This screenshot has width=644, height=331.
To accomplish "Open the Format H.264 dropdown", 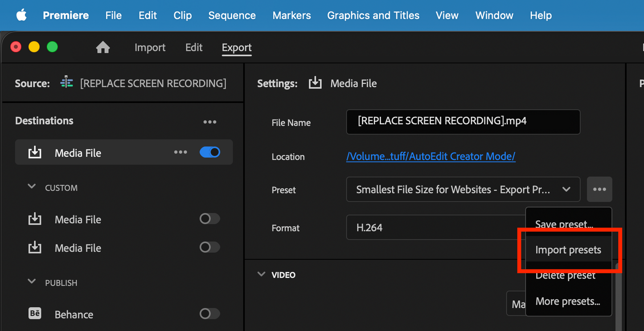I will 436,227.
